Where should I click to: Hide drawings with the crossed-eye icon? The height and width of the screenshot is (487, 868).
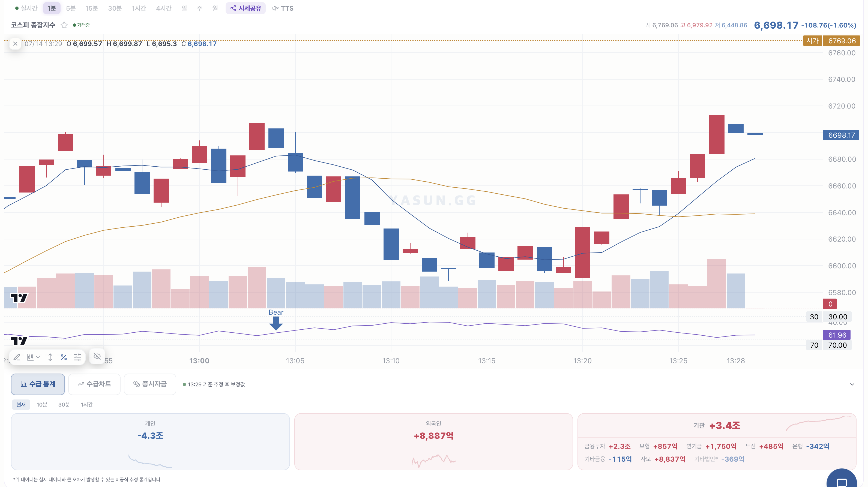[97, 356]
